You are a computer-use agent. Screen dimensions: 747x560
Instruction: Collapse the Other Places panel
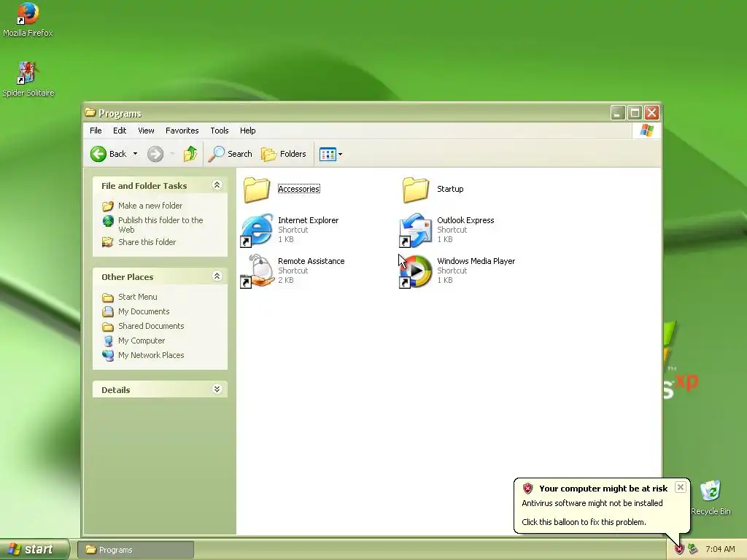[x=217, y=276]
